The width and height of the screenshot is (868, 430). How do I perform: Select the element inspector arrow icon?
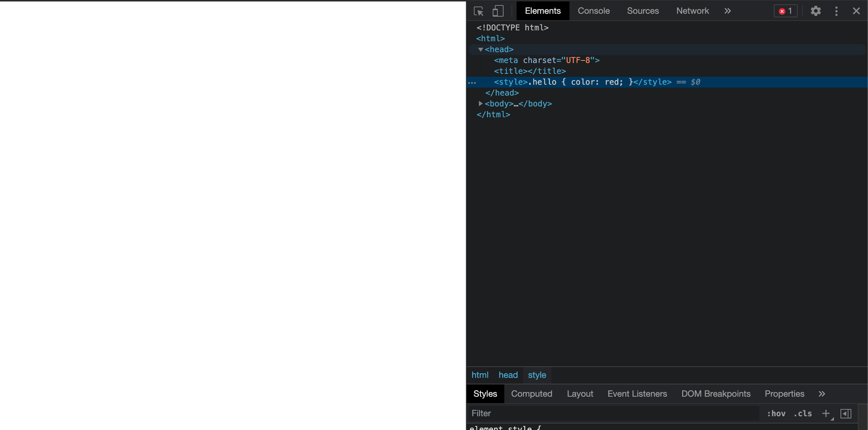[x=478, y=11]
